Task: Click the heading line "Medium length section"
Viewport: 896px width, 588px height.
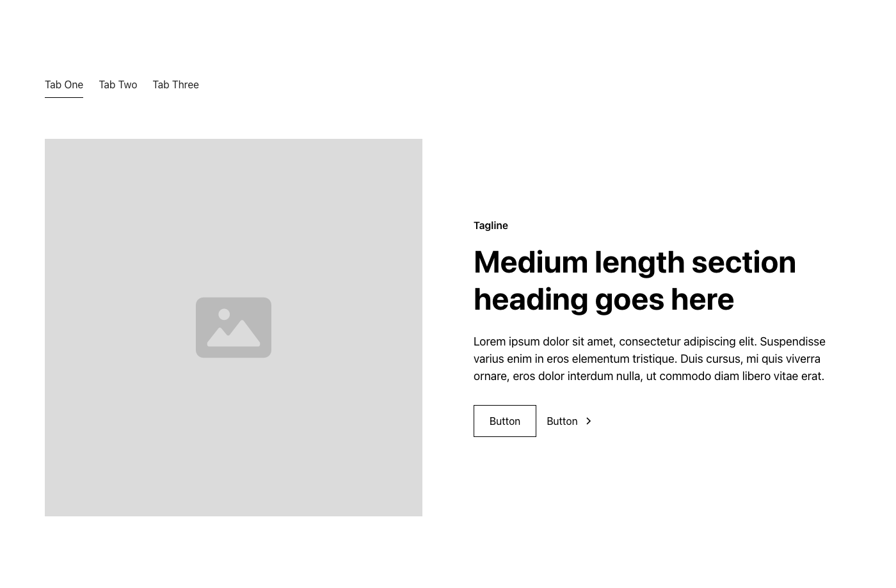Action: point(635,262)
